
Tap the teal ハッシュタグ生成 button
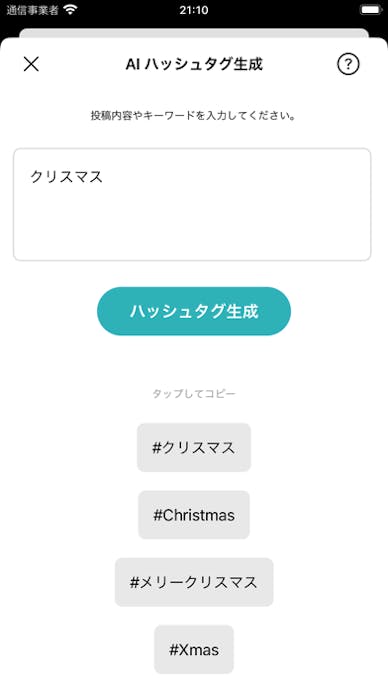coord(194,311)
